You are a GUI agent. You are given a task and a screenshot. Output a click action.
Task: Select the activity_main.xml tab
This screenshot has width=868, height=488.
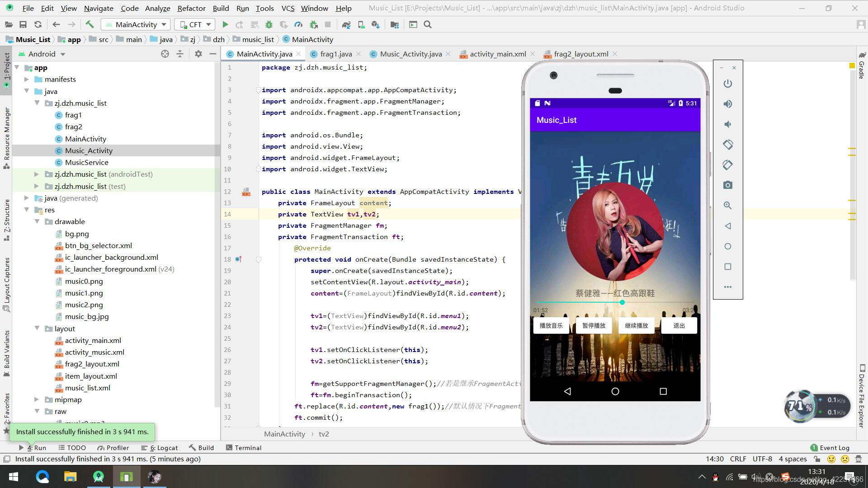pos(496,54)
